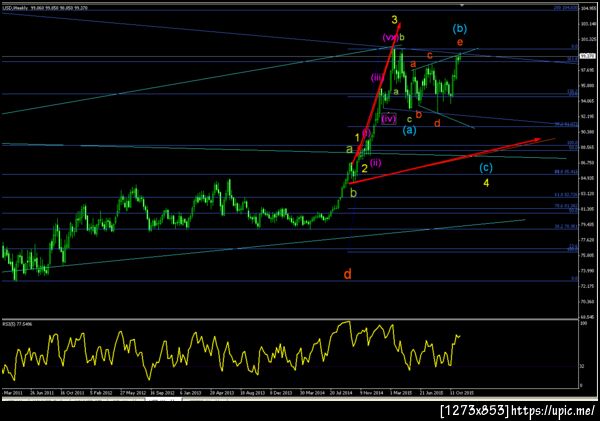Image resolution: width=600 pixels, height=421 pixels.
Task: Select the orange 'c' label below wave (b)
Action: 430,55
